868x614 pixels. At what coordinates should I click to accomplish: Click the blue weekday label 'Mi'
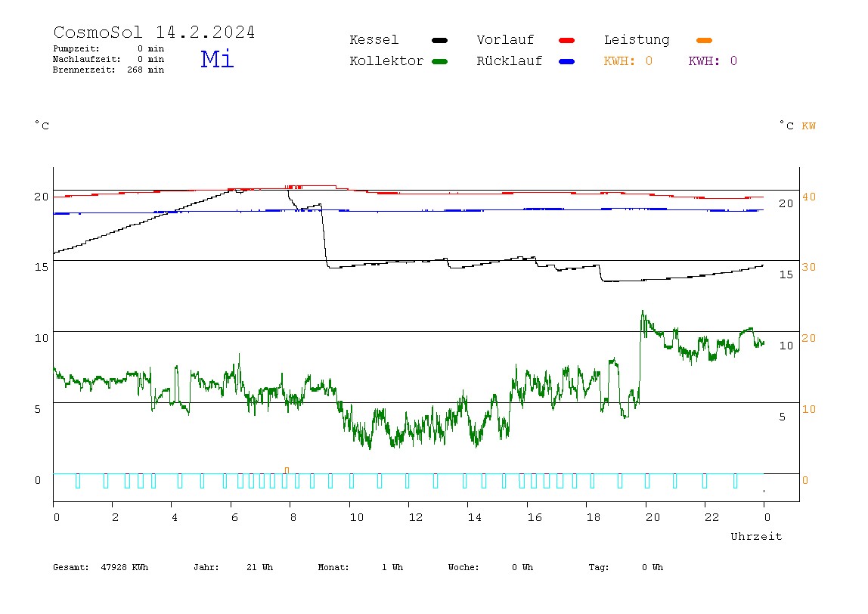pos(217,59)
